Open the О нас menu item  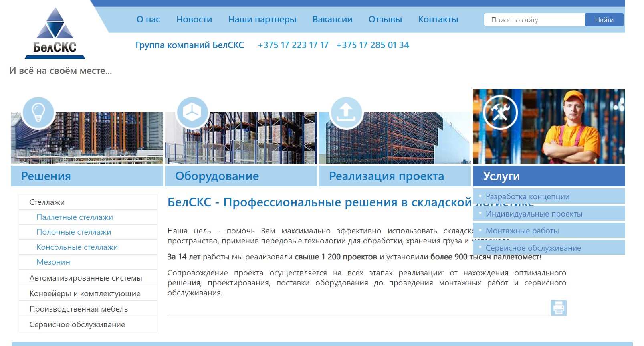[148, 19]
